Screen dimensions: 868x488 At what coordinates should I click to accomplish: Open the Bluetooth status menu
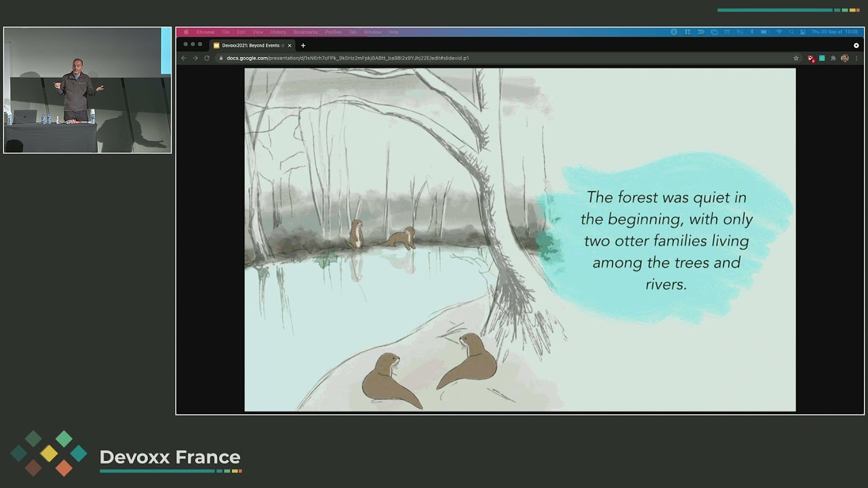[752, 32]
